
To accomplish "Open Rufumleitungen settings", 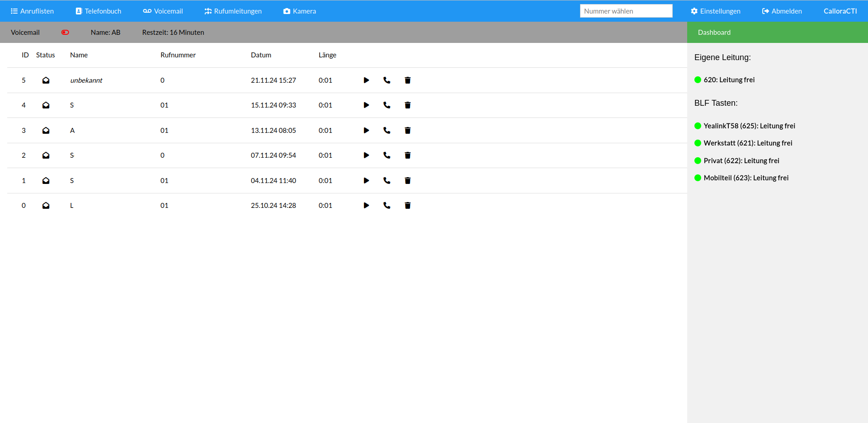I will tap(233, 11).
